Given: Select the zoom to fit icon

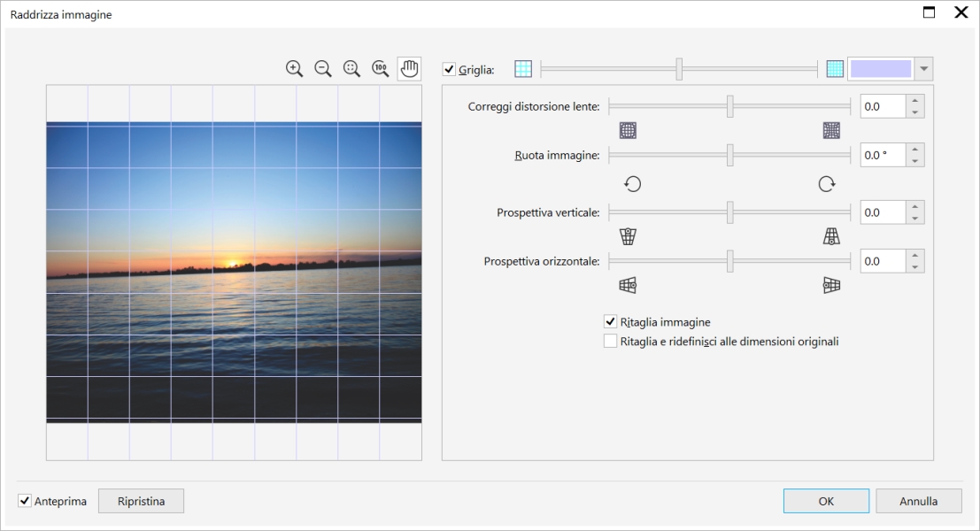Looking at the screenshot, I should (351, 68).
